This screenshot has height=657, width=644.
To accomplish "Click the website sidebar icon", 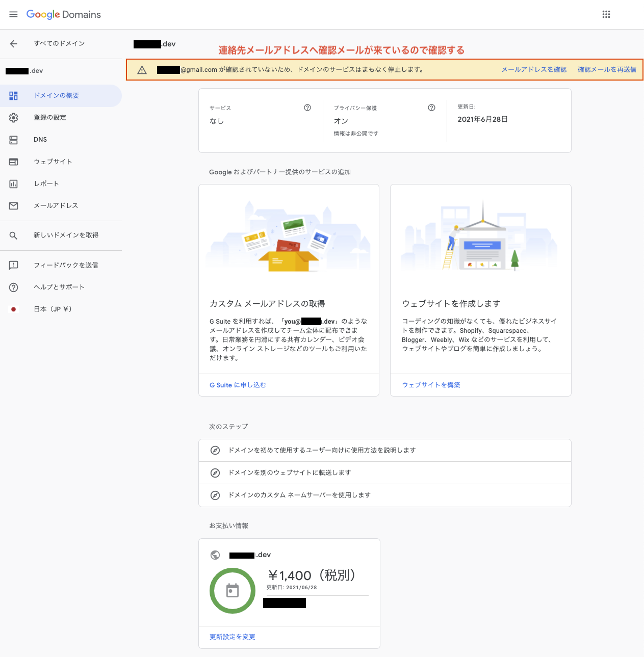I will (14, 162).
